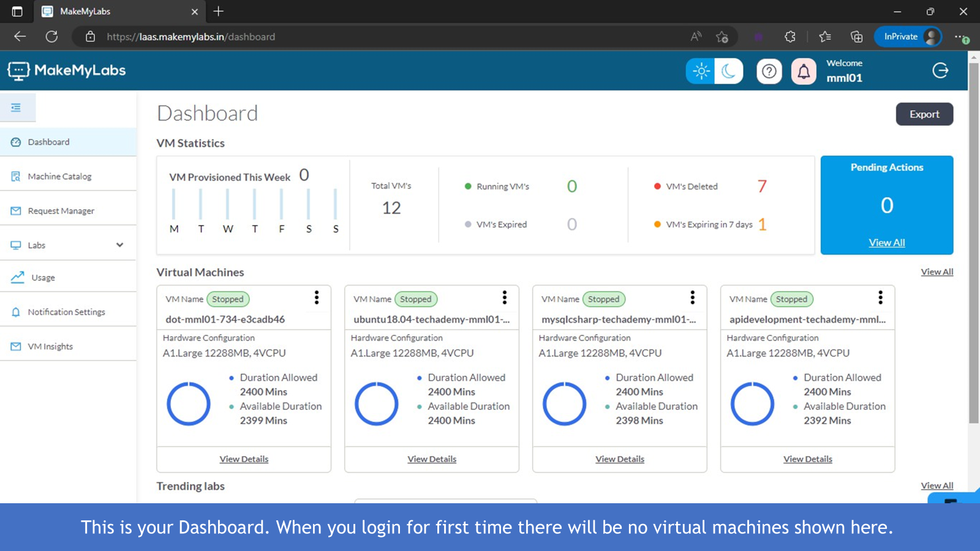
Task: Click Stopped status badge on apidevelopment VM
Action: 792,299
